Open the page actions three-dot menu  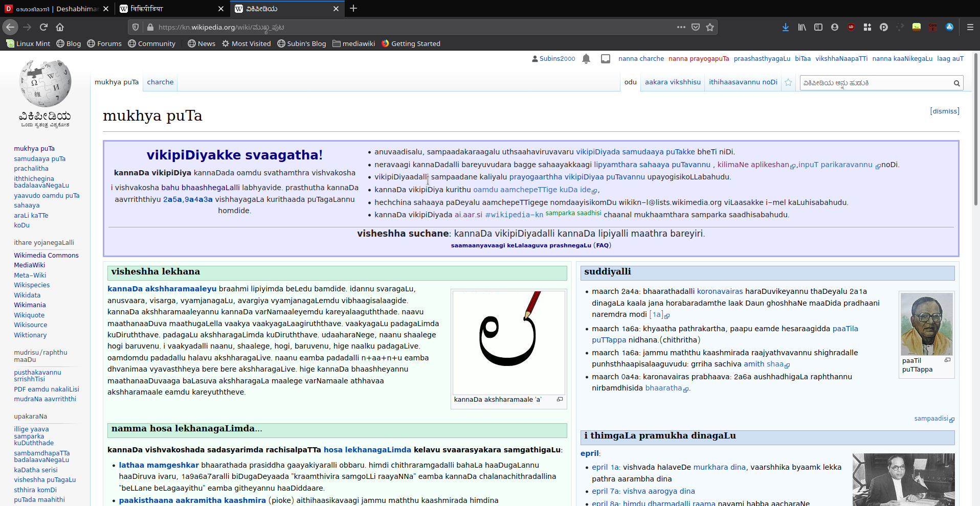click(681, 27)
